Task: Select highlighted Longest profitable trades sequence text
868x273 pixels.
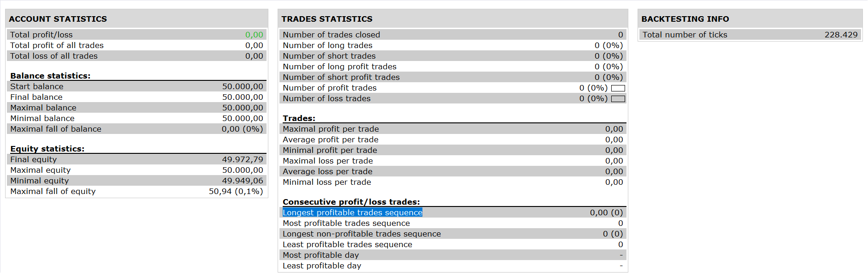Action: (352, 212)
